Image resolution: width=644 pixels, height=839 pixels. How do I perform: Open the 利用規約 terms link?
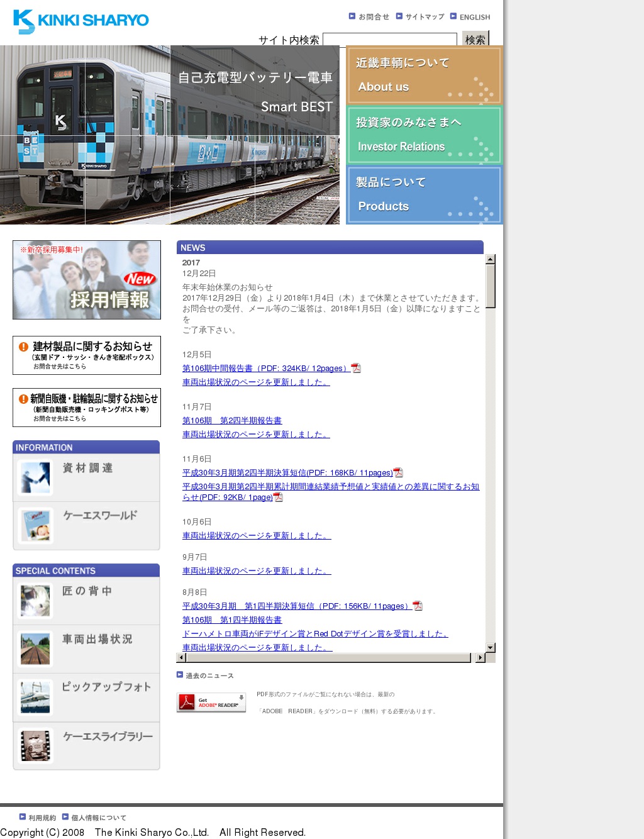tap(42, 818)
